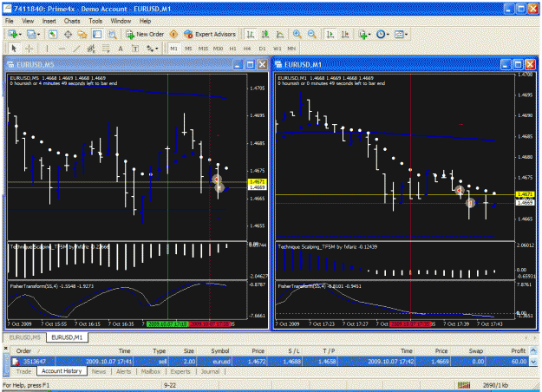Pick the vertical line drawing tool
Image resolution: width=542 pixels, height=392 pixels.
pos(47,49)
